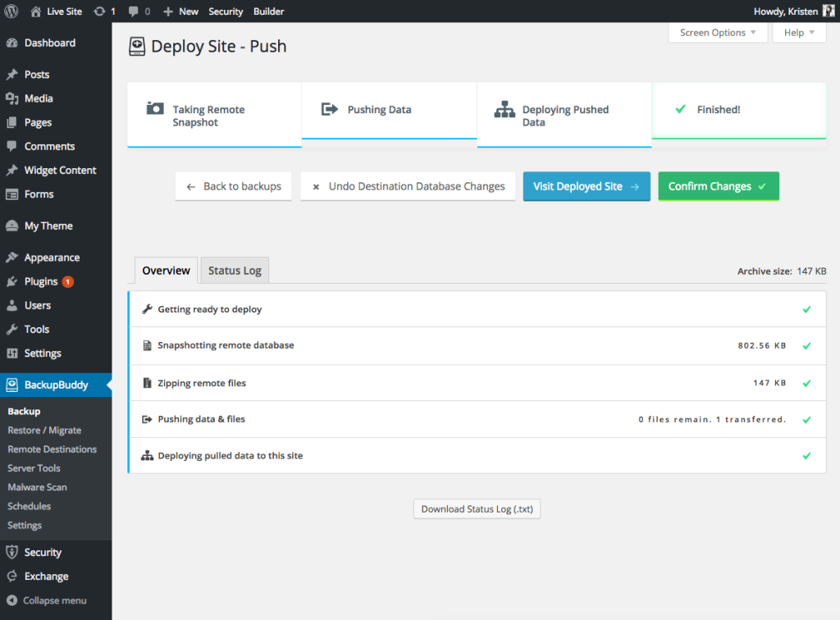840x620 pixels.
Task: Open Schedules submenu item
Action: tap(29, 507)
